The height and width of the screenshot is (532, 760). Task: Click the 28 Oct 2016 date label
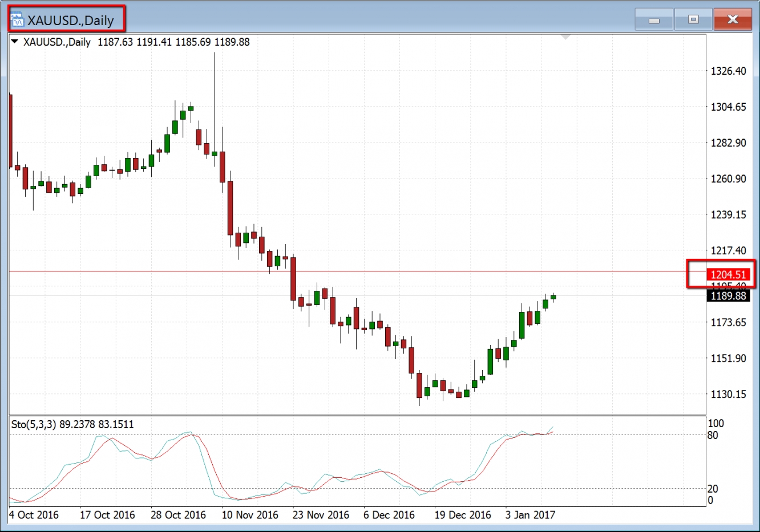pyautogui.click(x=178, y=515)
